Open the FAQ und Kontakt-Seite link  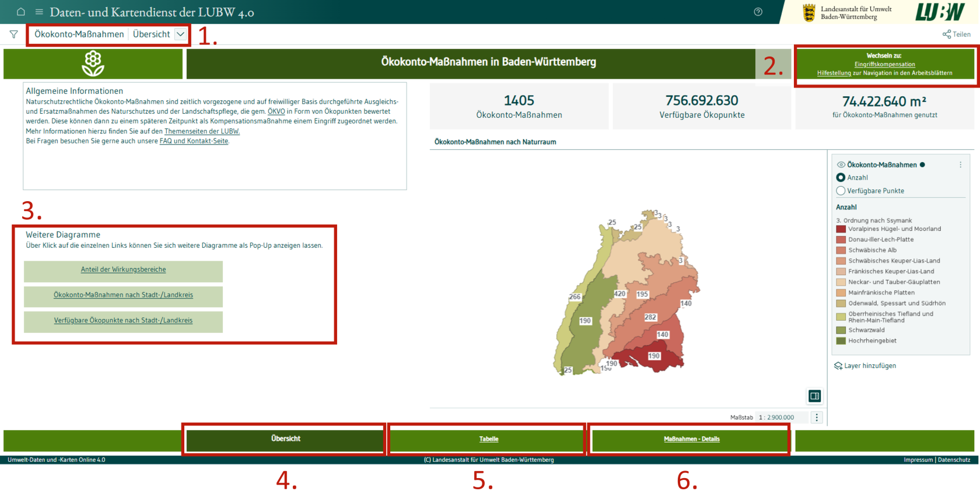click(194, 141)
